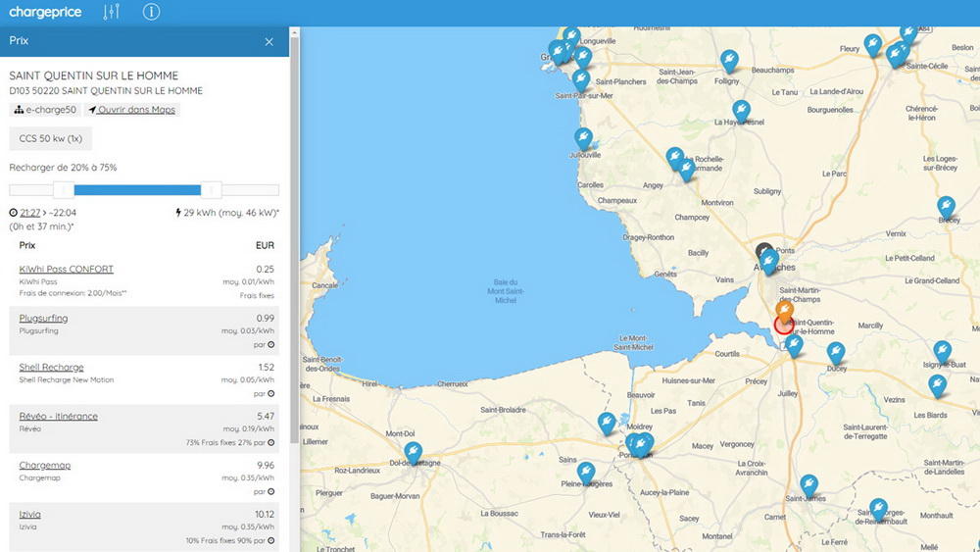The height and width of the screenshot is (552, 980).
Task: Open the Shell Recharge tariff link
Action: tap(51, 367)
